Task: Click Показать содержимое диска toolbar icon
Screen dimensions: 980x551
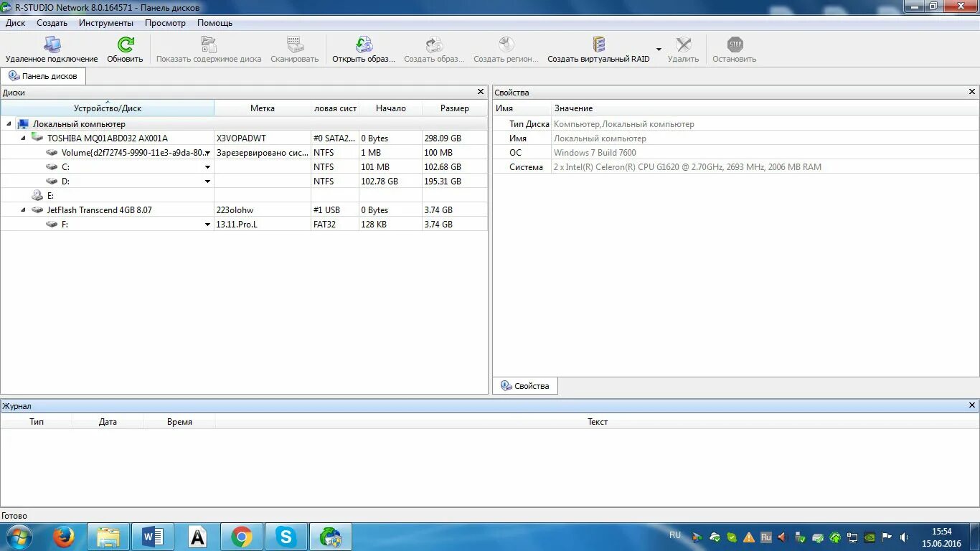Action: point(209,45)
